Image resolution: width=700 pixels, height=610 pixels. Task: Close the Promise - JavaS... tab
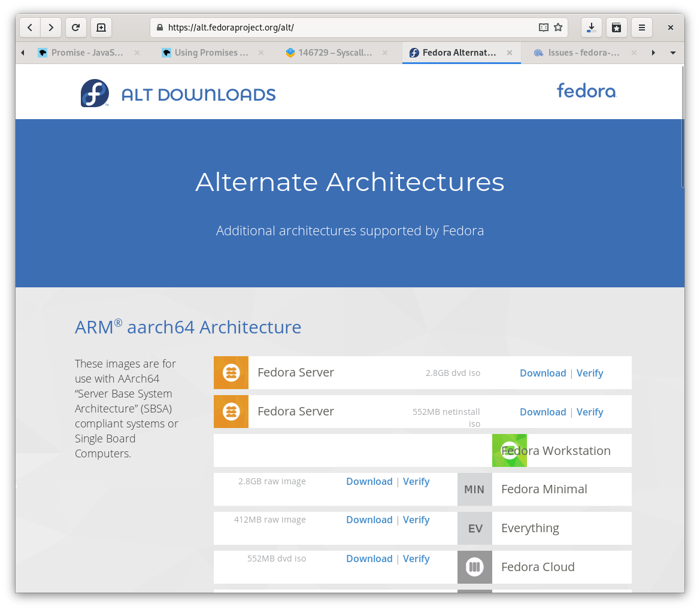click(x=137, y=53)
